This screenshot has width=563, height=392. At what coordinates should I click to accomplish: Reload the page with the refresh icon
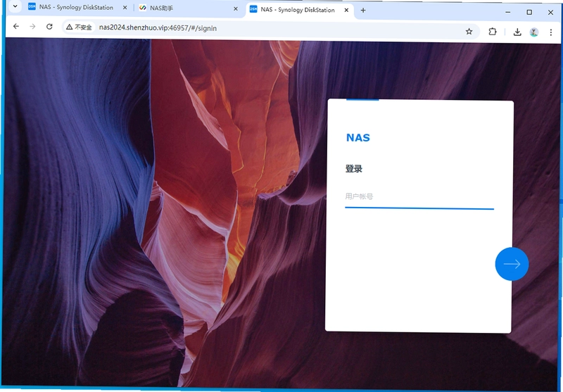(49, 27)
